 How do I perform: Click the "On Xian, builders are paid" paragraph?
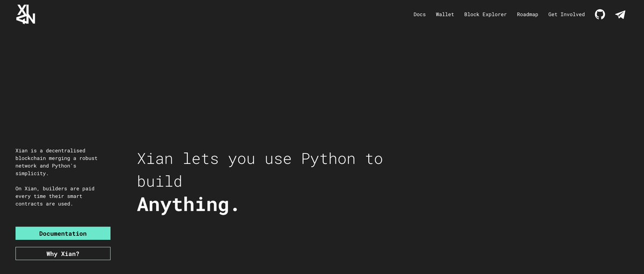[x=55, y=196]
